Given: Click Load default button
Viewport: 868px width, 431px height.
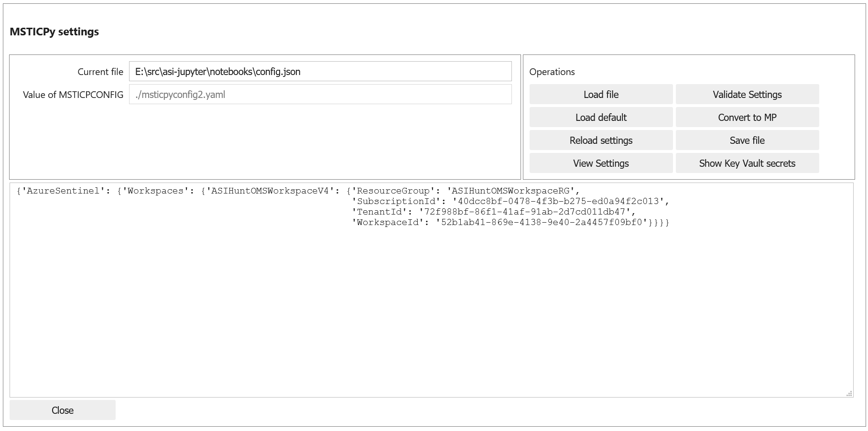Looking at the screenshot, I should click(601, 117).
